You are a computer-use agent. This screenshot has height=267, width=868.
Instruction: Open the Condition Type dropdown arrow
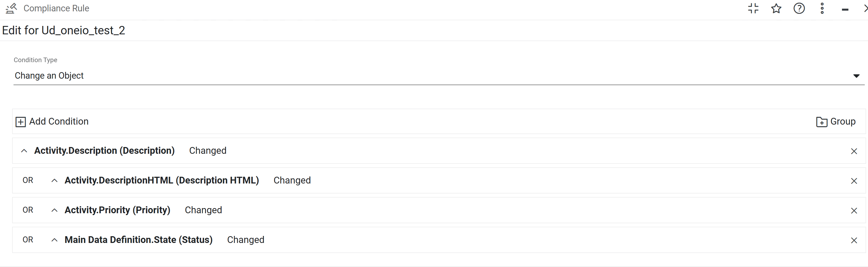click(856, 76)
